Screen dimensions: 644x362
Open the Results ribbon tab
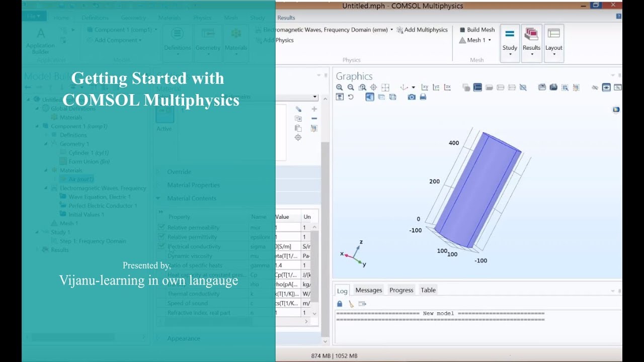tap(286, 18)
